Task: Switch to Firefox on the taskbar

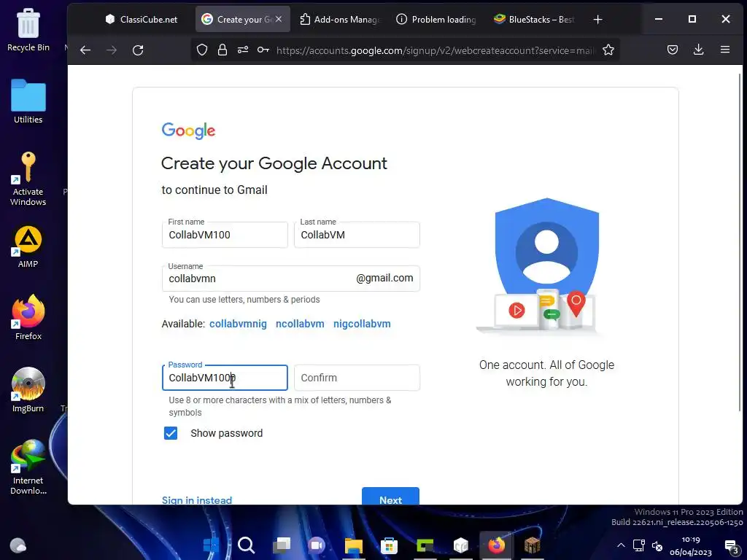Action: [x=496, y=545]
